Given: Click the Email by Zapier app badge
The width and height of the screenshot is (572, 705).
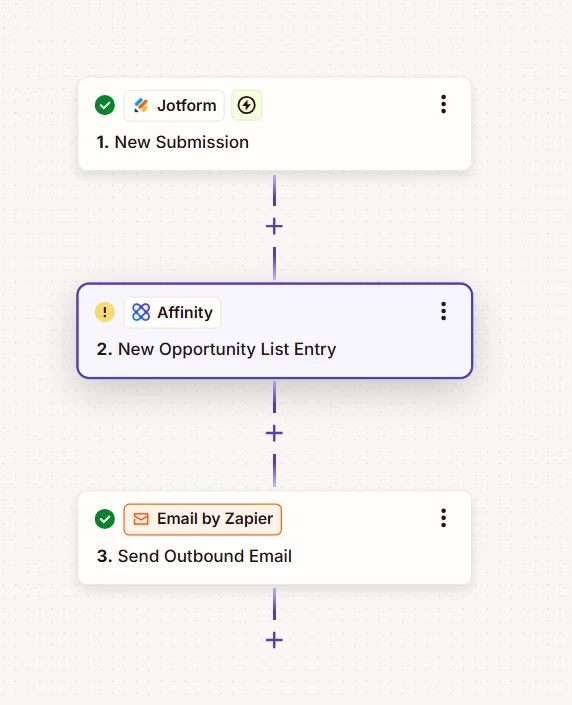Looking at the screenshot, I should (203, 519).
